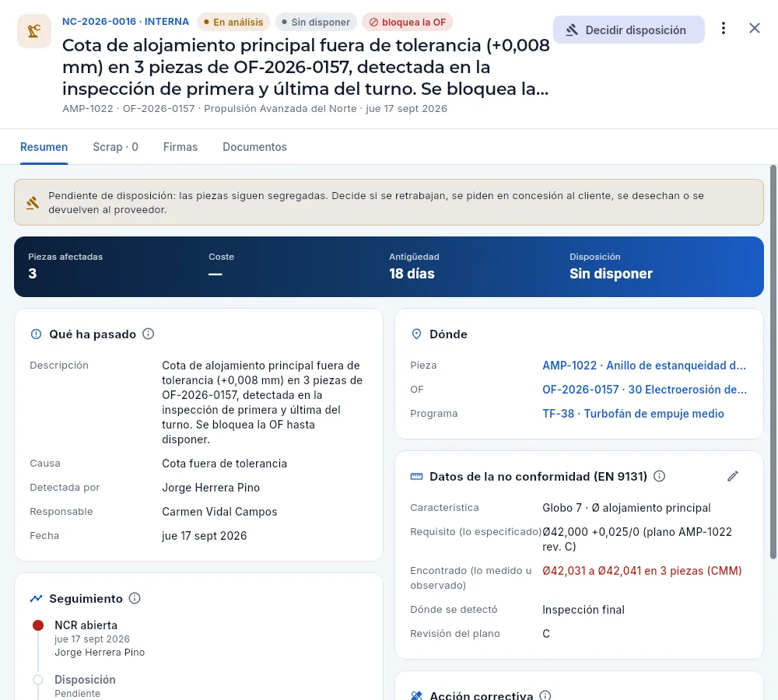Open OF-2026-0157 · 30 Electroerosión link
The height and width of the screenshot is (700, 778).
point(644,390)
